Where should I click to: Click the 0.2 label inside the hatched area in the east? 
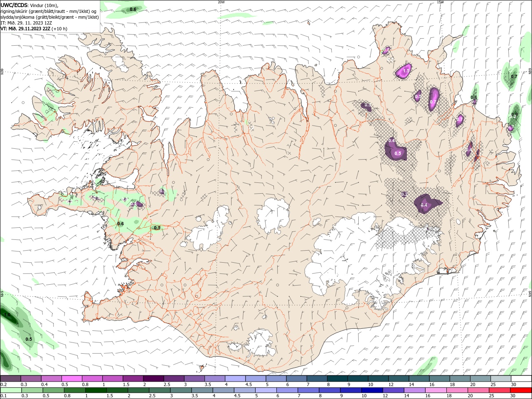pos(404,194)
